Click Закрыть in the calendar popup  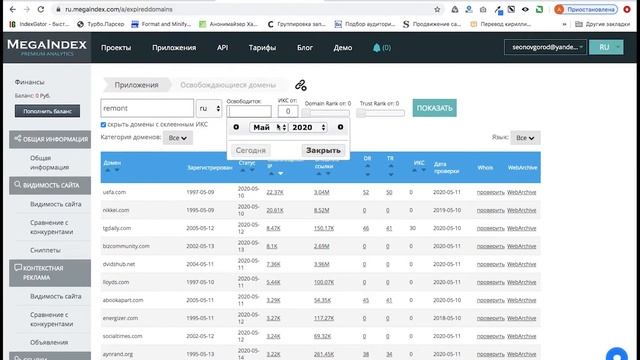[323, 150]
